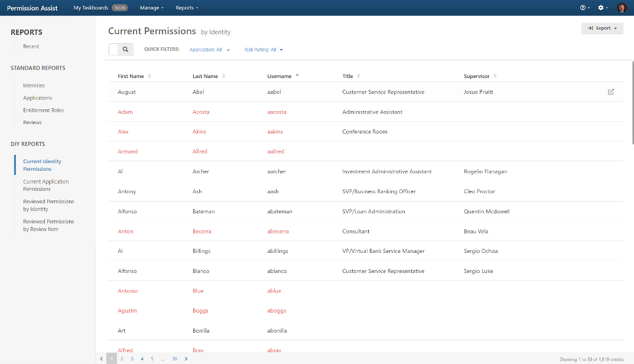This screenshot has width=634, height=364.
Task: Select Entitlement Roles in Standard Reports
Action: pyautogui.click(x=43, y=110)
